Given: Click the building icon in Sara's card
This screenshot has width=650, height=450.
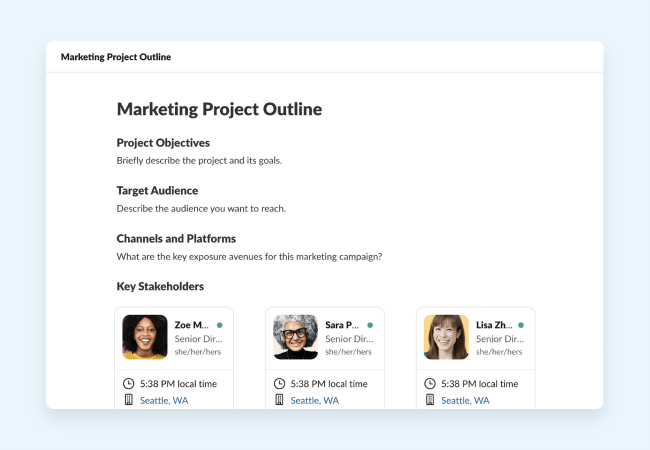Looking at the screenshot, I should pyautogui.click(x=279, y=400).
